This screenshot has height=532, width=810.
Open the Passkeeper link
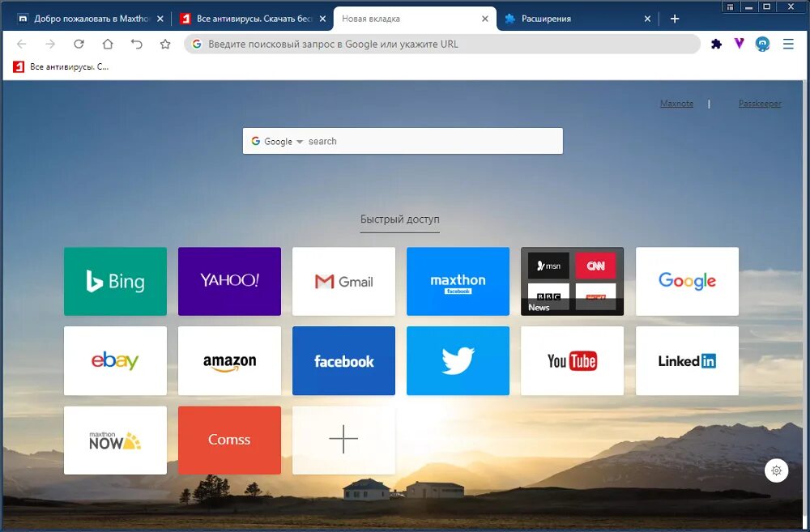coord(760,104)
